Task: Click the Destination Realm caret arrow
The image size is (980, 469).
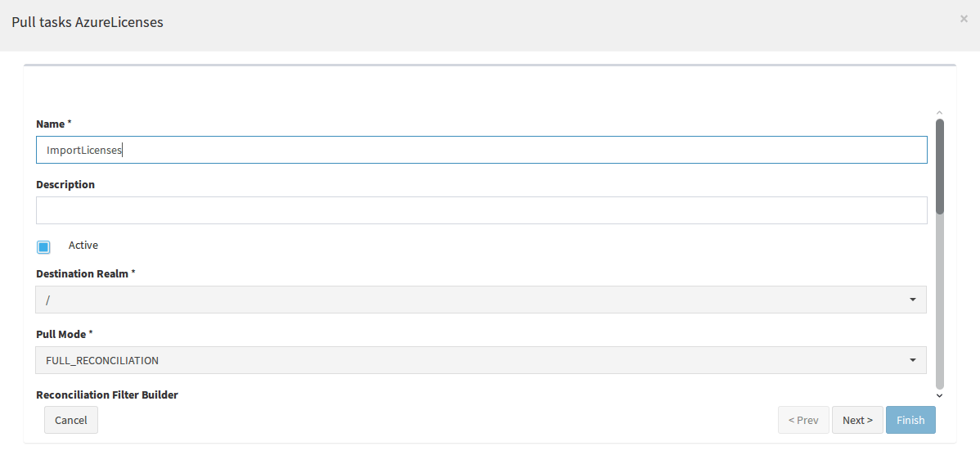Action: [x=912, y=300]
